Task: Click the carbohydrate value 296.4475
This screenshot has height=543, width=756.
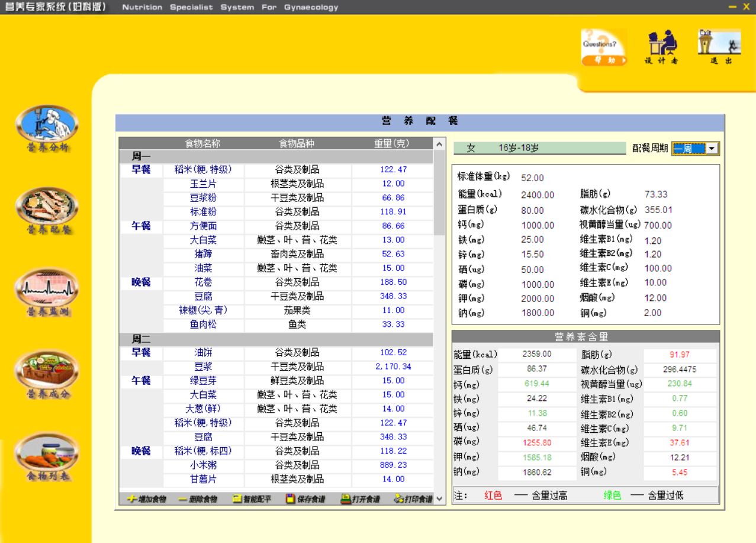Action: [x=680, y=370]
